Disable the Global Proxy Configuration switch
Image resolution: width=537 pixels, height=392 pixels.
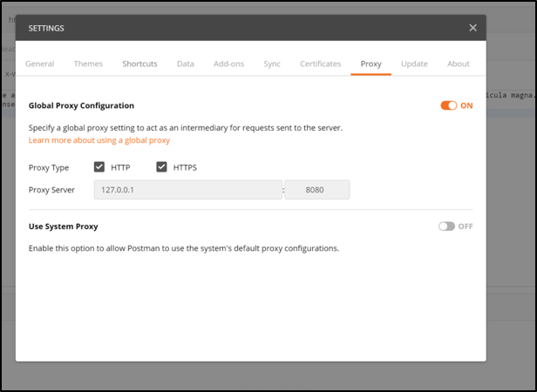pyautogui.click(x=448, y=105)
